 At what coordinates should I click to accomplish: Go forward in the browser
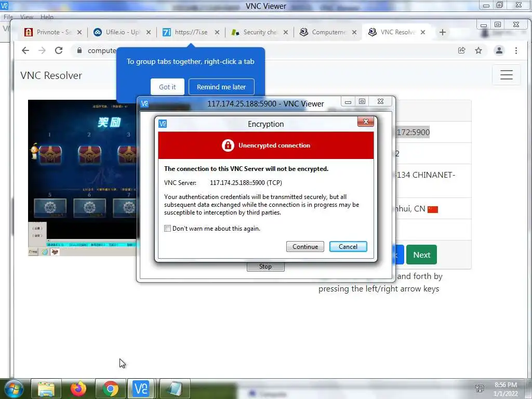[42, 50]
